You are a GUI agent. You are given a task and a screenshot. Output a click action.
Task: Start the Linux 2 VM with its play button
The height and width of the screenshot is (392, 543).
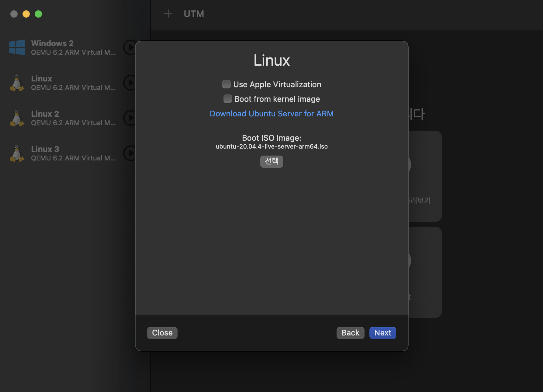tap(130, 118)
